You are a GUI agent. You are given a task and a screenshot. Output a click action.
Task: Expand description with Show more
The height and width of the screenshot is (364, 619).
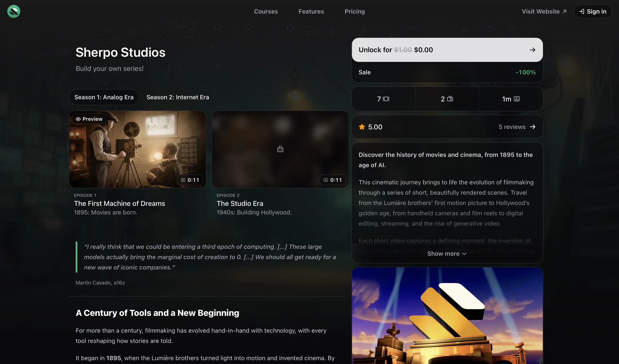pyautogui.click(x=443, y=254)
